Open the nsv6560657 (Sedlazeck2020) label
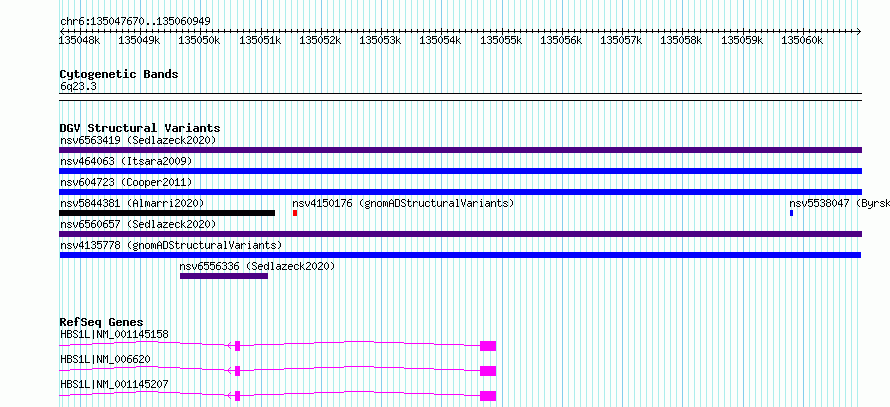This screenshot has height=407, width=890. [138, 224]
